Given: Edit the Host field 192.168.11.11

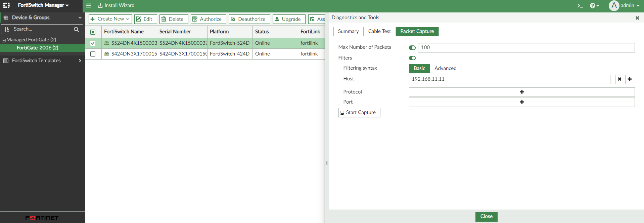Looking at the screenshot, I should pos(509,79).
